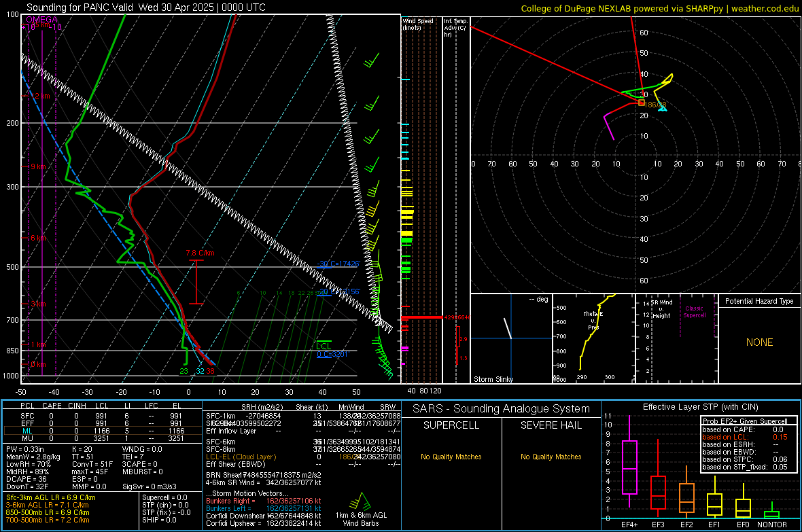Click the 'Theta-E v. Pres' plot label
This screenshot has width=802, height=532.
593,320
